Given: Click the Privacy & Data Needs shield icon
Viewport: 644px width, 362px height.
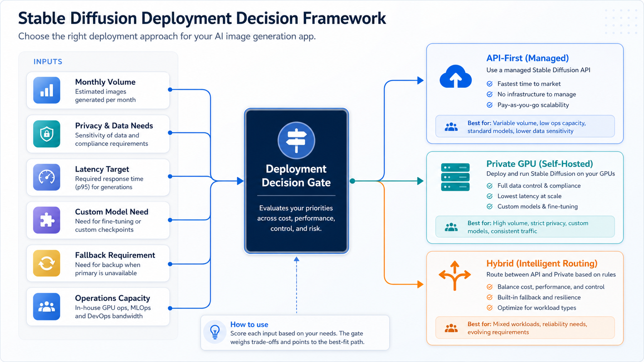Looking at the screenshot, I should (x=47, y=134).
